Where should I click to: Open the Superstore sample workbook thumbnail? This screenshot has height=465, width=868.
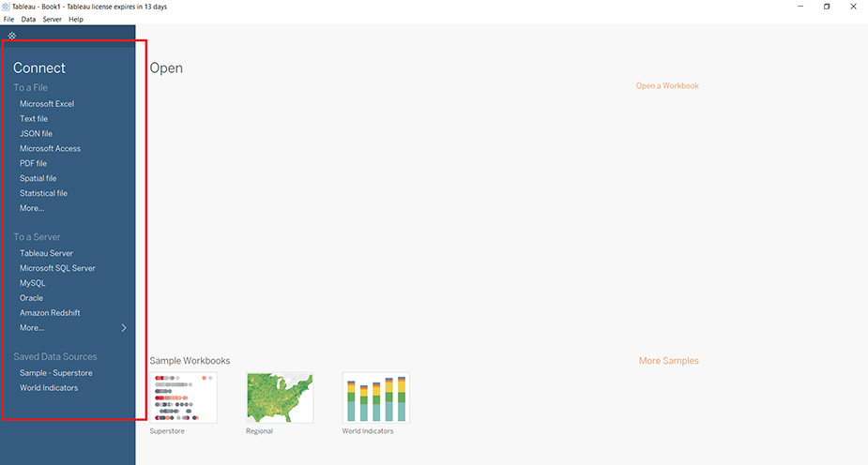[x=183, y=397]
